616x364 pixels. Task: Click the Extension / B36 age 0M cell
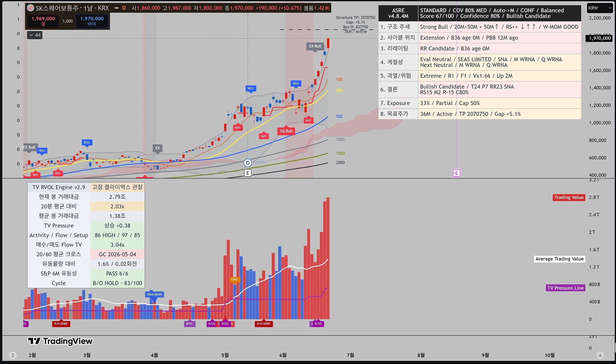pos(499,38)
